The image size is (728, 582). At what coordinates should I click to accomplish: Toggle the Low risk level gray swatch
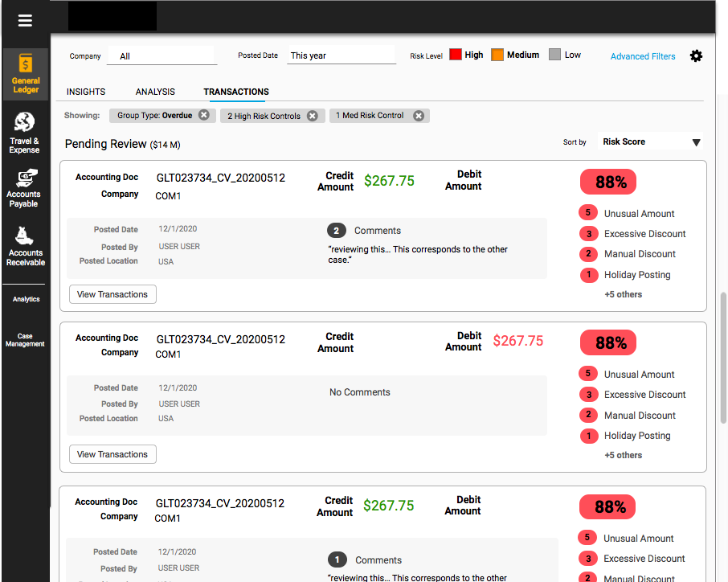pos(554,55)
